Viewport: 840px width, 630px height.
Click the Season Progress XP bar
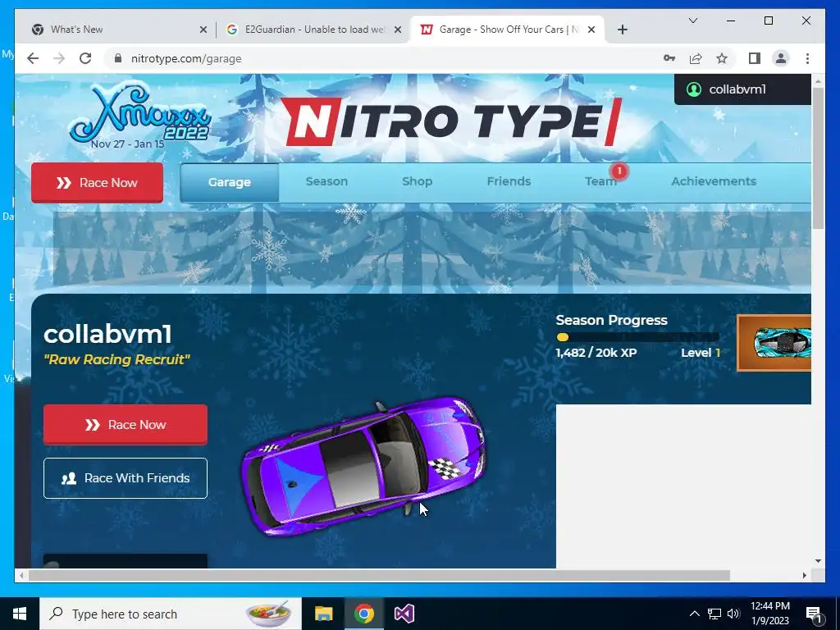point(637,337)
